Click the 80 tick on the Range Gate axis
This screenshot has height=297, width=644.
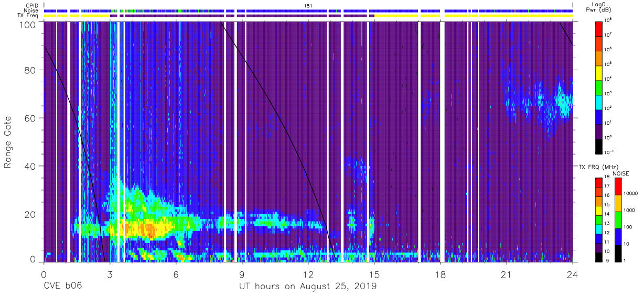pyautogui.click(x=30, y=71)
